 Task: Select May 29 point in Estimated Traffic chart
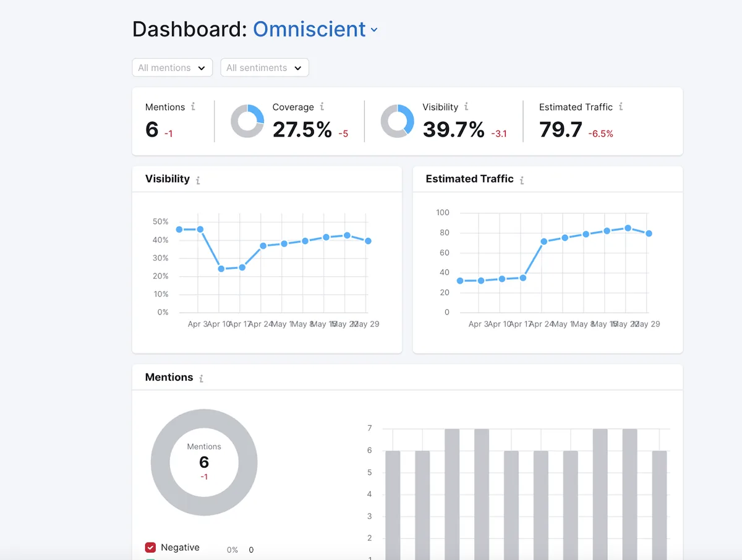tap(649, 234)
